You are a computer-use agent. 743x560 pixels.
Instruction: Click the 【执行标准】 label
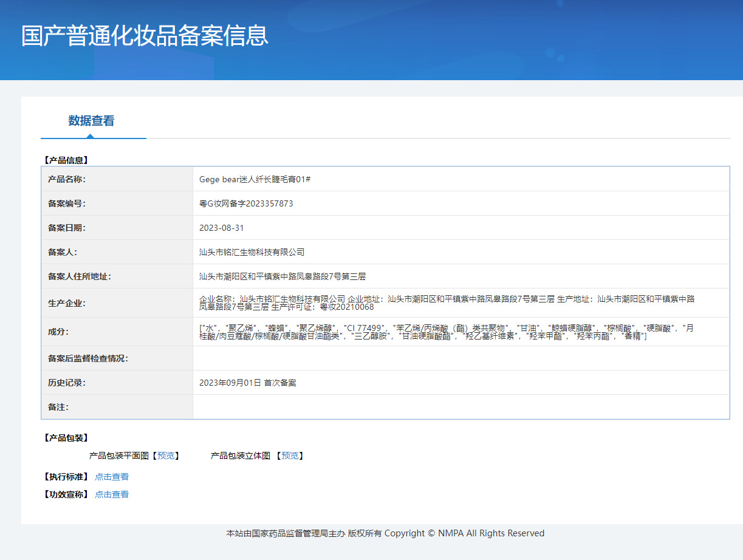66,477
